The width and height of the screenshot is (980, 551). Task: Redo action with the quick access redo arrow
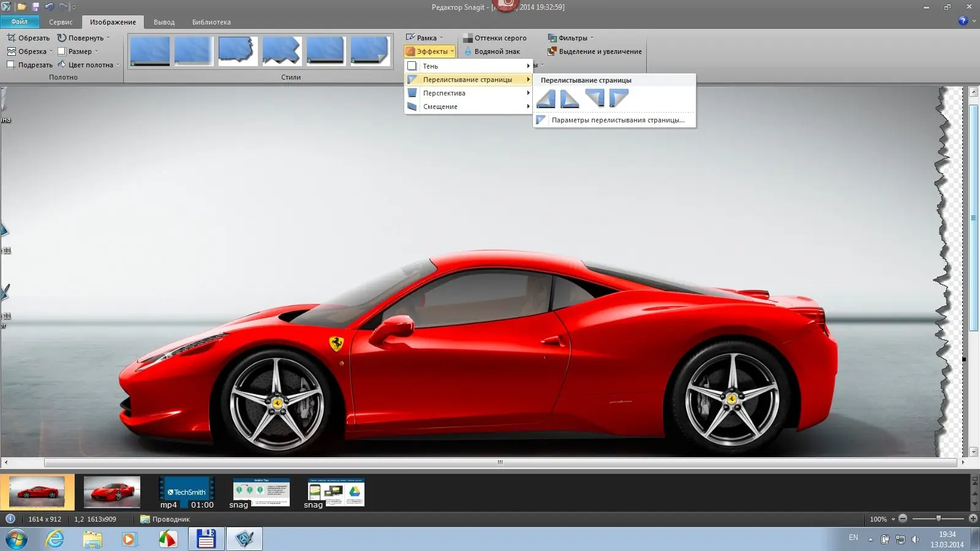point(64,7)
